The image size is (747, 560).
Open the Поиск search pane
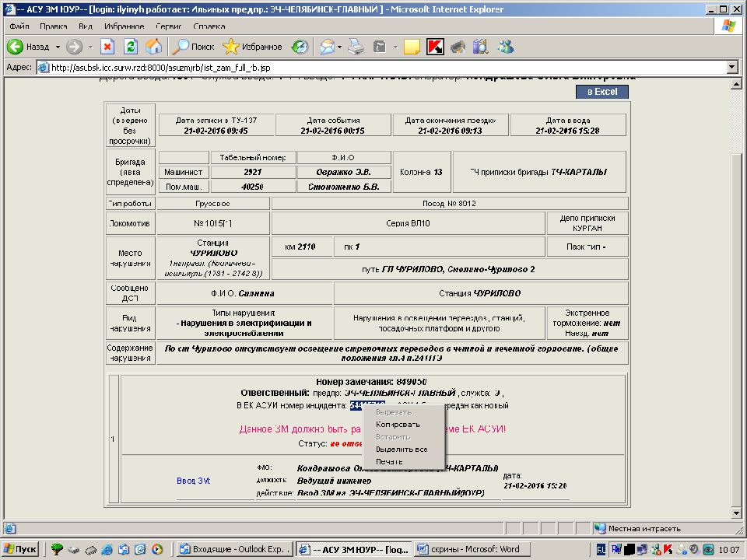point(194,47)
